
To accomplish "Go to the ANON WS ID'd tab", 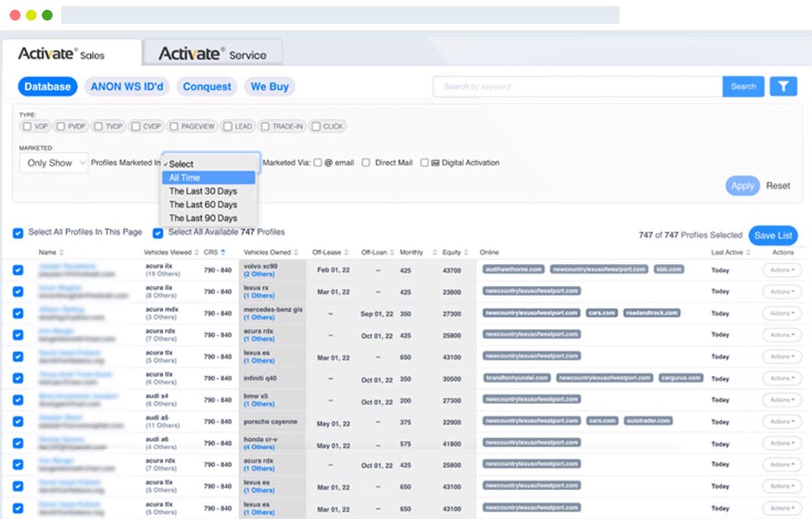I will (x=127, y=86).
